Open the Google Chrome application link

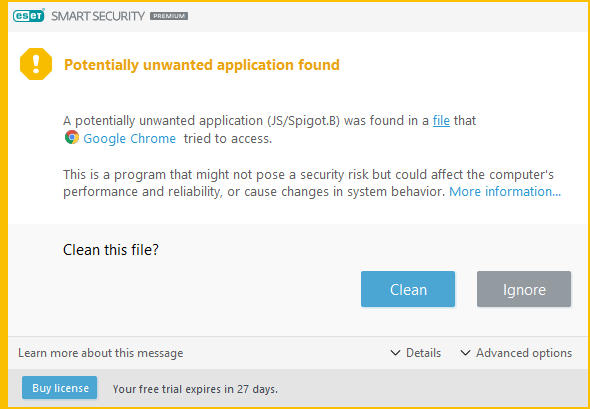[129, 138]
